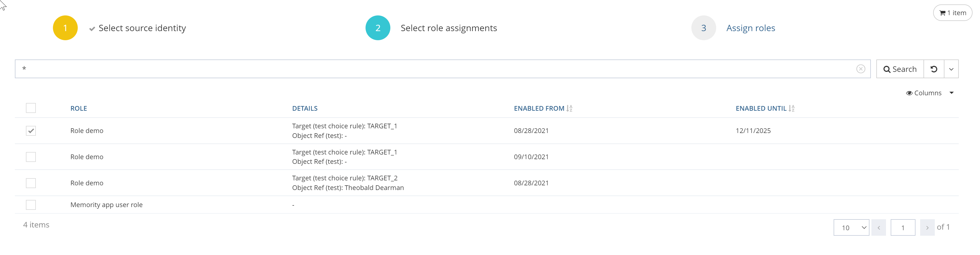Go to the previous page arrow
The height and width of the screenshot is (255, 980).
tap(879, 228)
